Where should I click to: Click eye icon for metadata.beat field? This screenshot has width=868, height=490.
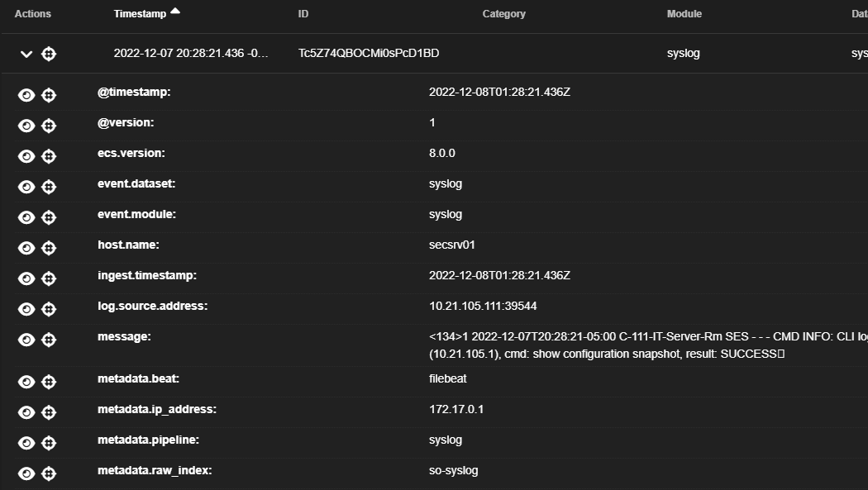[x=26, y=382]
